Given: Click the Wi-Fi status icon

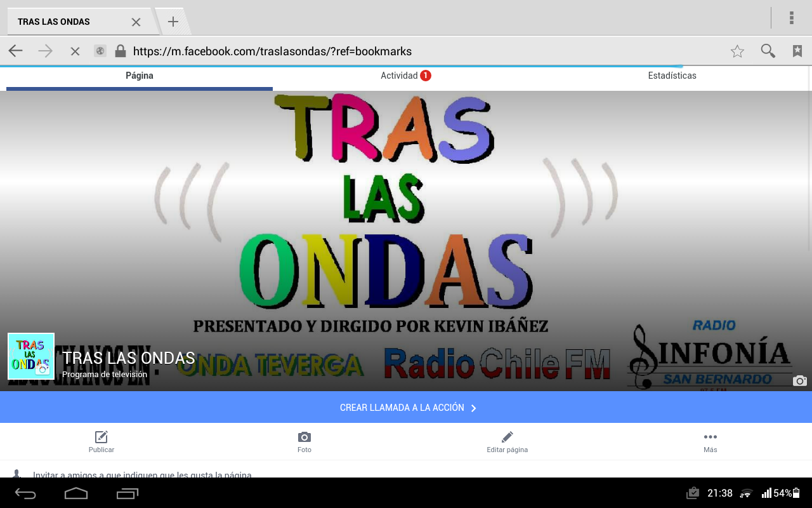Looking at the screenshot, I should (x=747, y=493).
